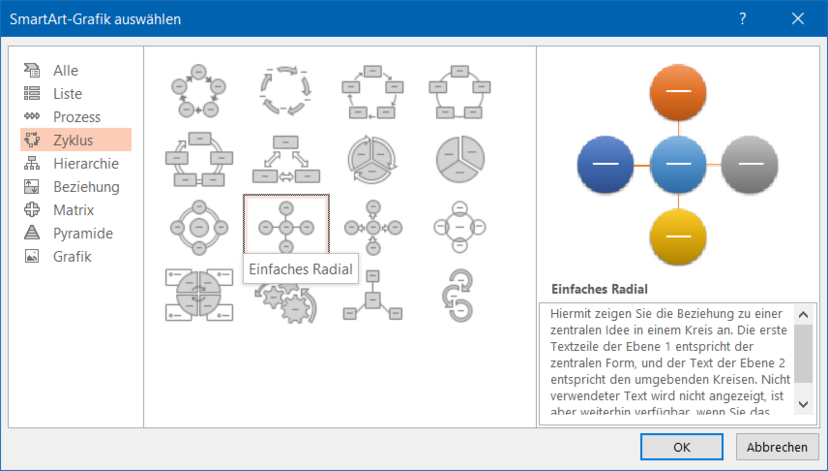Image resolution: width=828 pixels, height=471 pixels.
Task: Show the Pyramide category layouts
Action: tap(83, 233)
